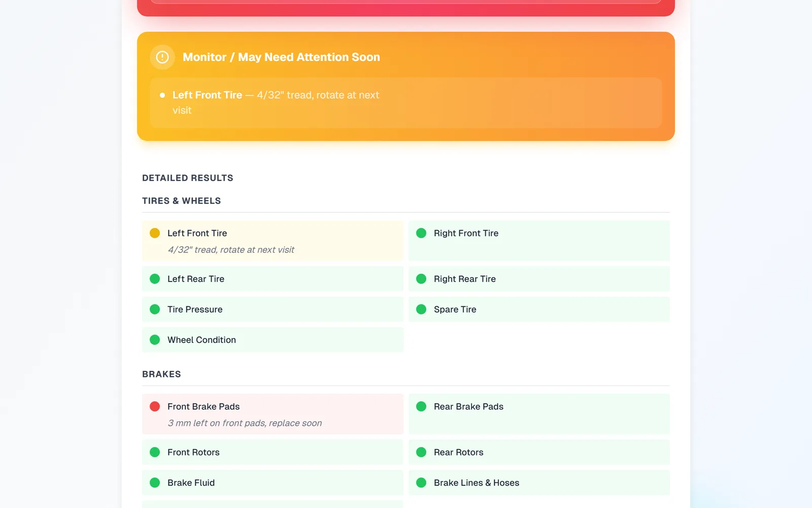812x508 pixels.
Task: Click the Left Rear Tire result label
Action: coord(196,279)
